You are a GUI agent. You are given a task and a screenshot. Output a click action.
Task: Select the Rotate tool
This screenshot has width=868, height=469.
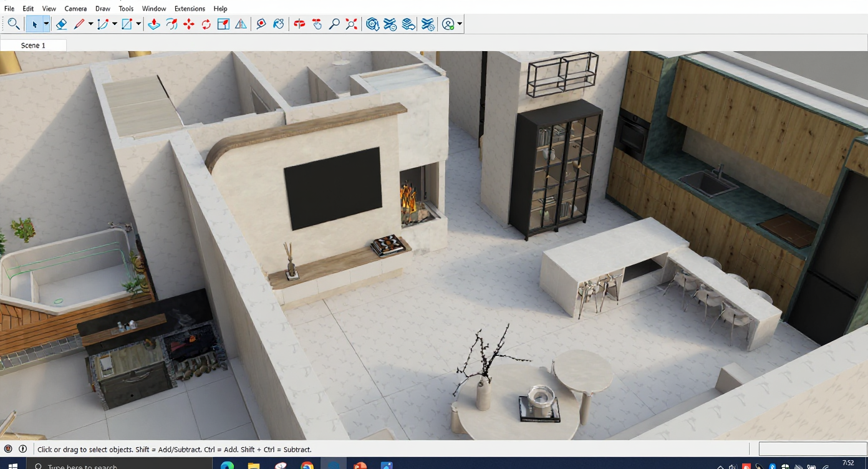[206, 24]
